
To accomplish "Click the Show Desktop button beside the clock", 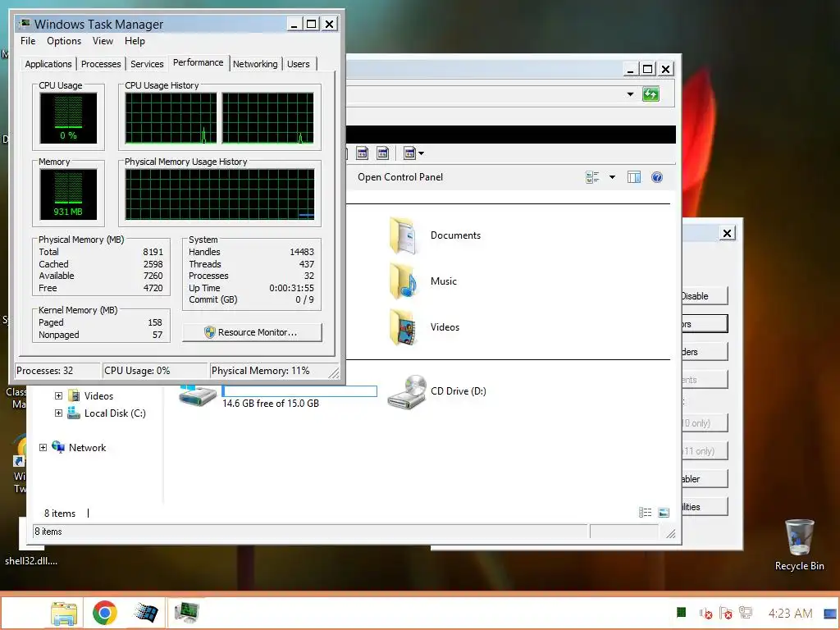I will tap(830, 613).
